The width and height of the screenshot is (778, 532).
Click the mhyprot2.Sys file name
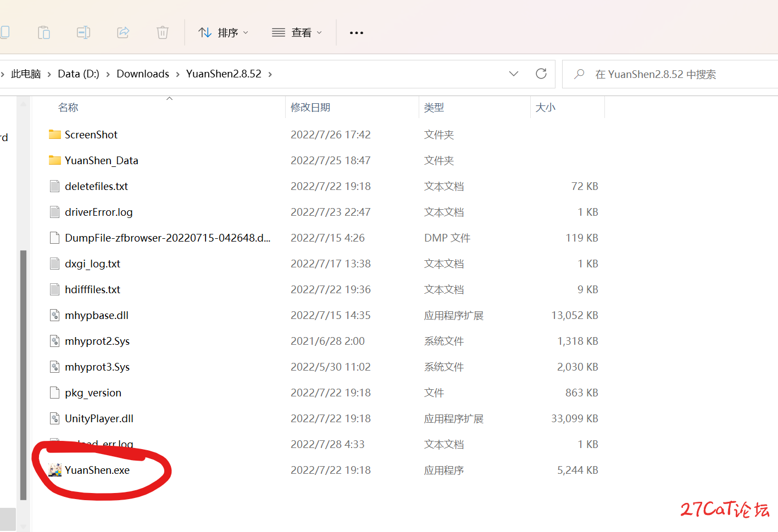click(97, 341)
